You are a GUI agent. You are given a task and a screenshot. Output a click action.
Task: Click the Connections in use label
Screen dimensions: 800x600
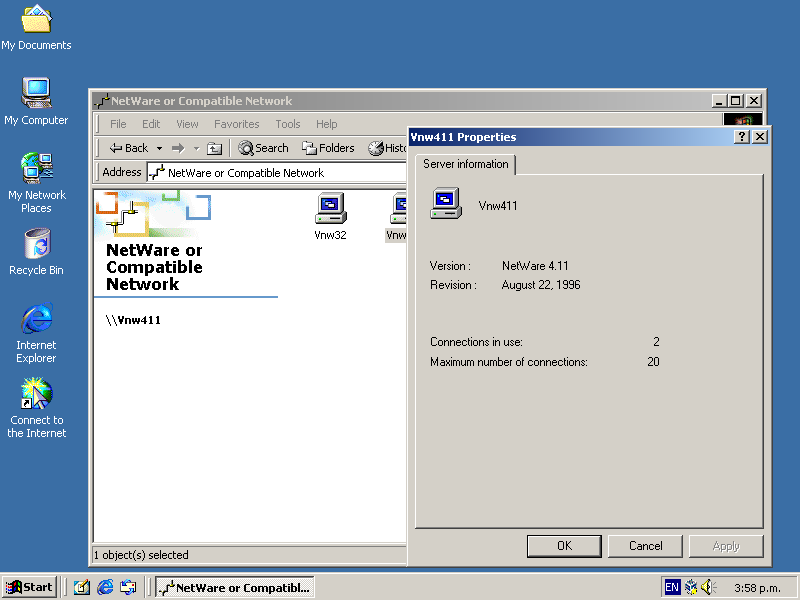point(476,342)
